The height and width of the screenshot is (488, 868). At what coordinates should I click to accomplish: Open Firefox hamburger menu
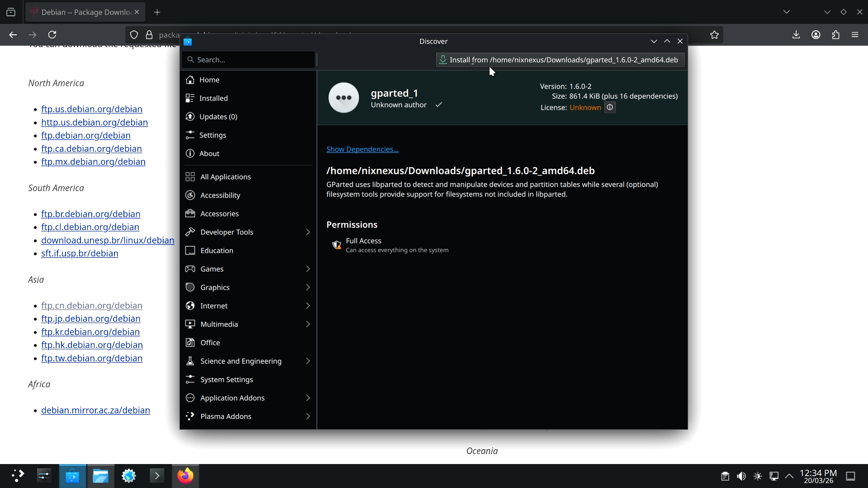point(855,35)
